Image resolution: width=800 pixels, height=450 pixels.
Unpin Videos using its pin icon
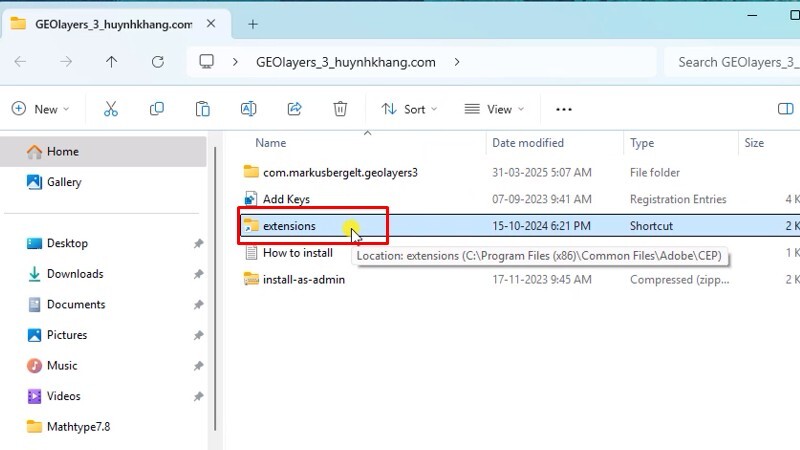198,396
